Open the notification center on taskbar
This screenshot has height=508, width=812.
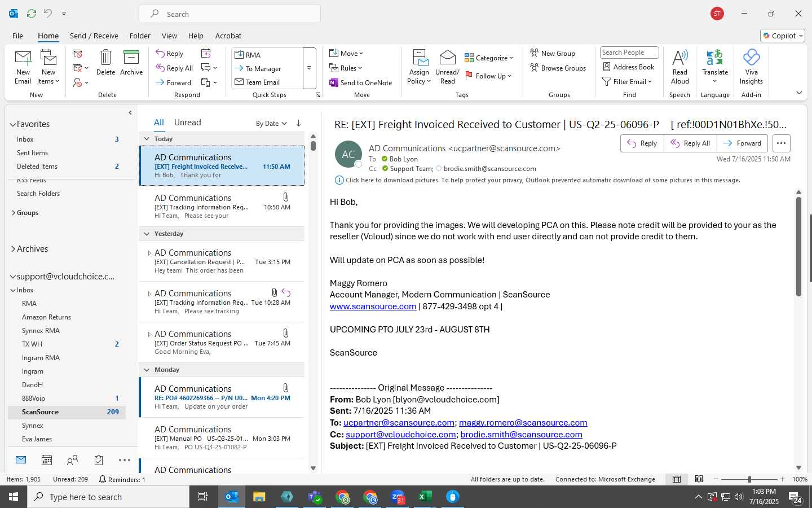click(796, 497)
